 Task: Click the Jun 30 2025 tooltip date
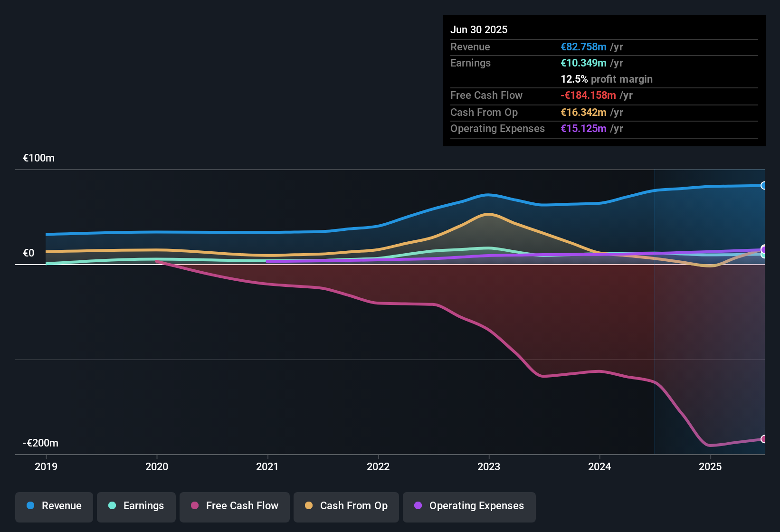click(x=479, y=30)
